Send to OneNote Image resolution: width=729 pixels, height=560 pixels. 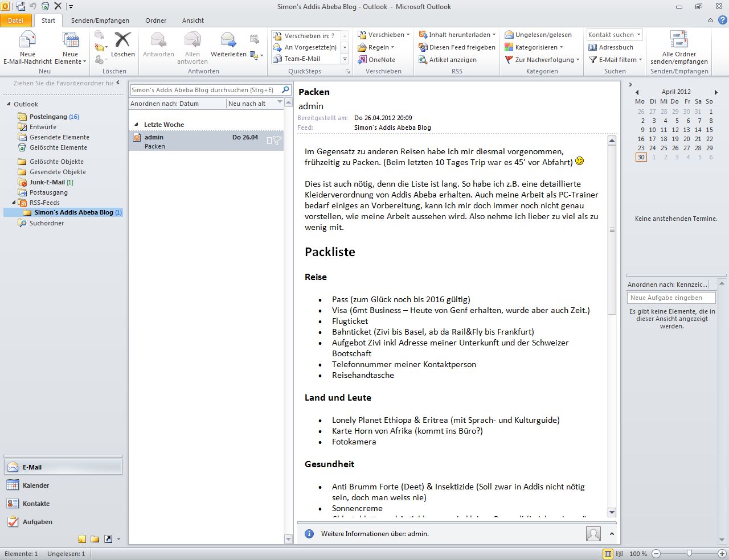pyautogui.click(x=381, y=60)
